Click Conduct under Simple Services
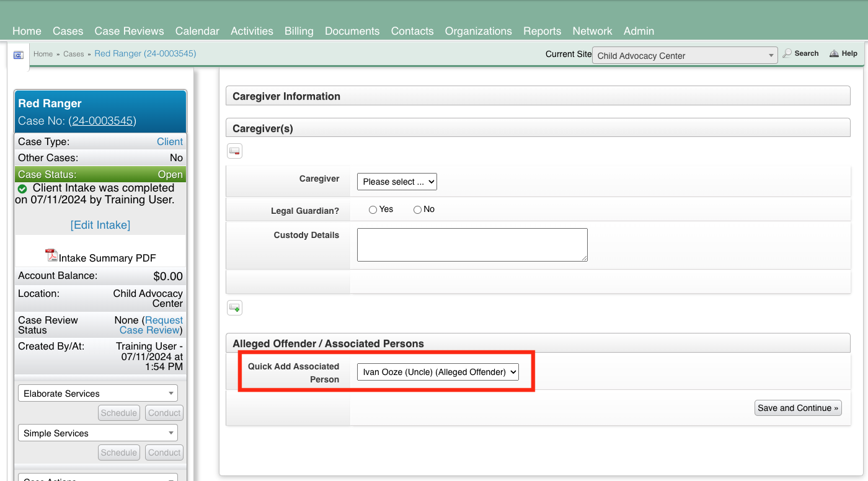Screen dimensions: 868x481 [164, 452]
